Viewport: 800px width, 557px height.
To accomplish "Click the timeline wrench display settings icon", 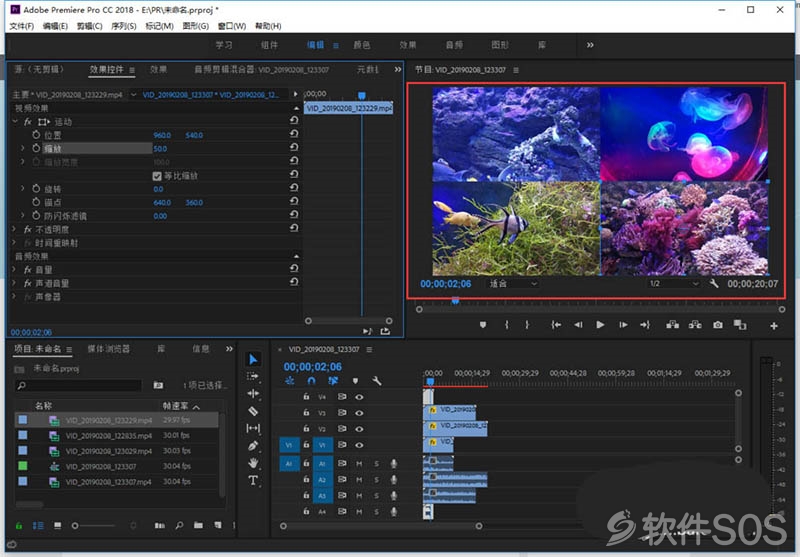I will click(377, 381).
